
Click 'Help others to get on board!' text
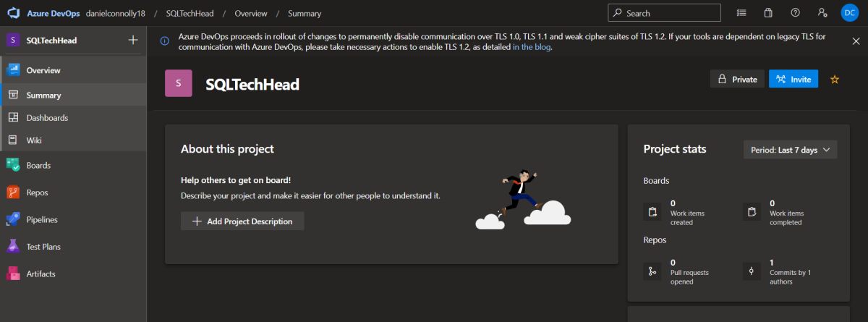(236, 180)
